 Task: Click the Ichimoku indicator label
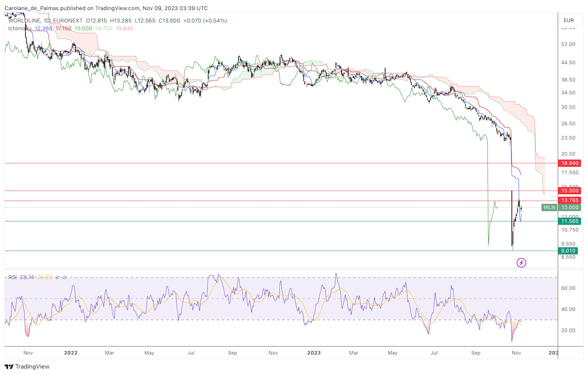coord(20,28)
